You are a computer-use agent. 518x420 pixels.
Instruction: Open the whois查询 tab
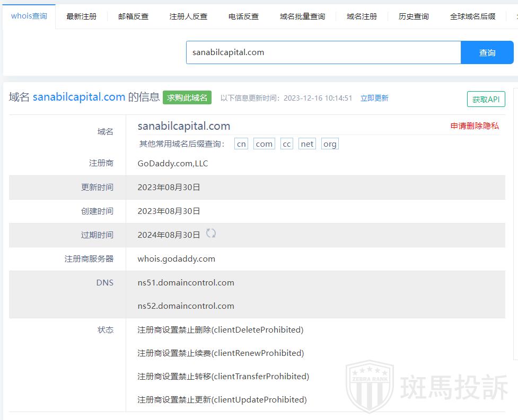[x=29, y=16]
